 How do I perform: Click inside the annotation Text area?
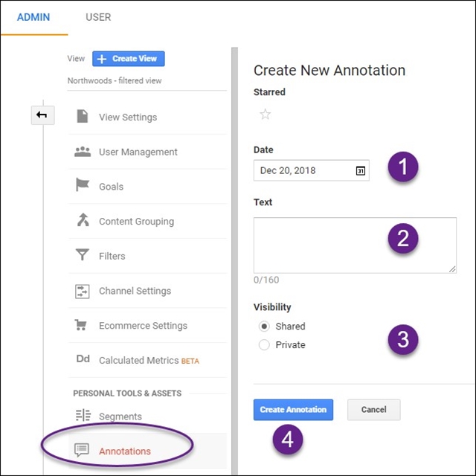point(355,245)
